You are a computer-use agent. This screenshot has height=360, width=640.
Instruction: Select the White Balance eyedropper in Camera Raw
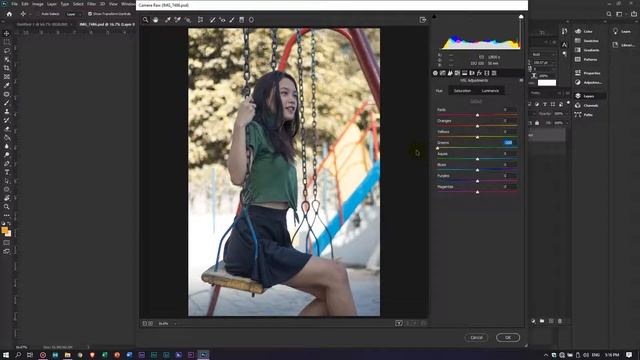167,20
